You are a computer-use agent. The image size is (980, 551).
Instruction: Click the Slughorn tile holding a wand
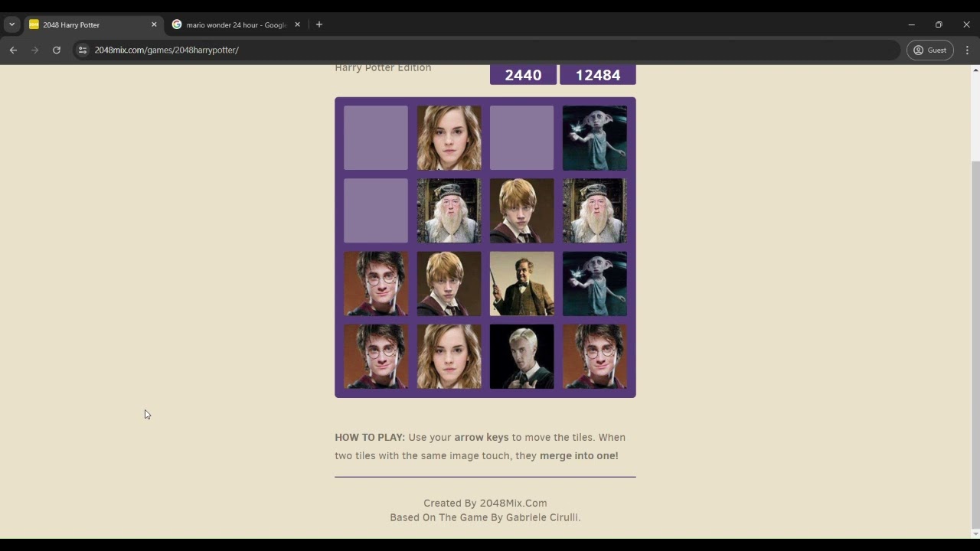click(521, 284)
